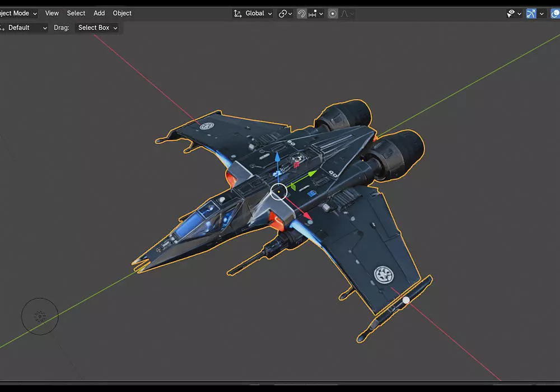Screen dimensions: 560x392
Task: Click the white gizmo center circle
Action: point(278,192)
